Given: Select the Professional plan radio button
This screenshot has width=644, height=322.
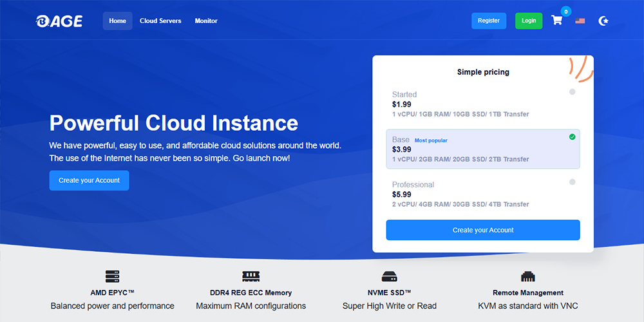Looking at the screenshot, I should [x=572, y=182].
